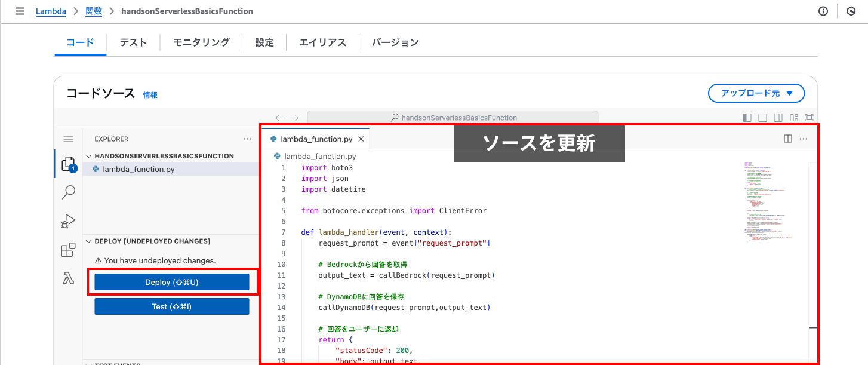The height and width of the screenshot is (365, 868).
Task: Click the handsonServerlessBasicsFunction search box
Action: point(453,118)
